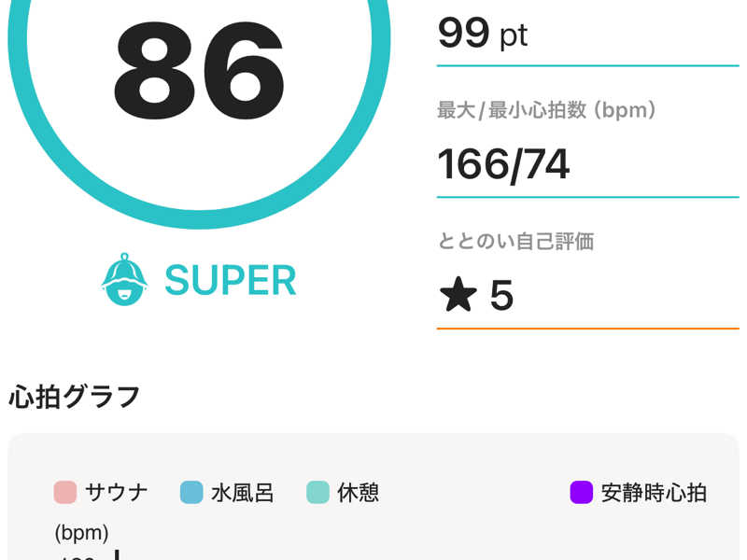Tap the sauna hat mascot icon

124,279
